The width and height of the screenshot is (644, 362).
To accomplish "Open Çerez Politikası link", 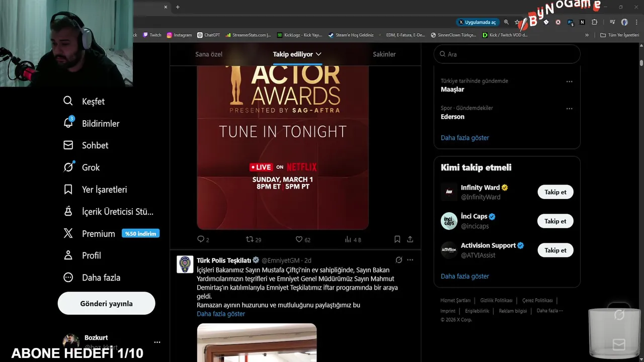I will 537,301.
